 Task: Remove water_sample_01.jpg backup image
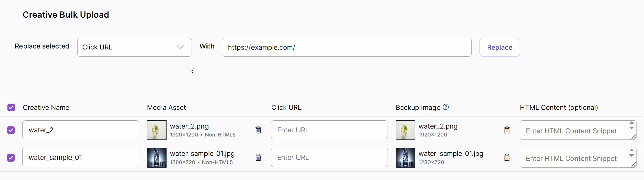(x=507, y=157)
